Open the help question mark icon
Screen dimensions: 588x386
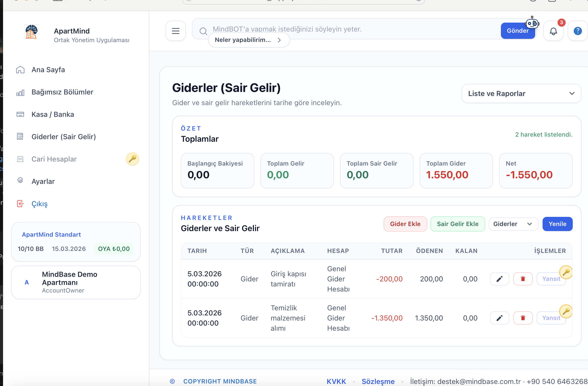tap(578, 31)
